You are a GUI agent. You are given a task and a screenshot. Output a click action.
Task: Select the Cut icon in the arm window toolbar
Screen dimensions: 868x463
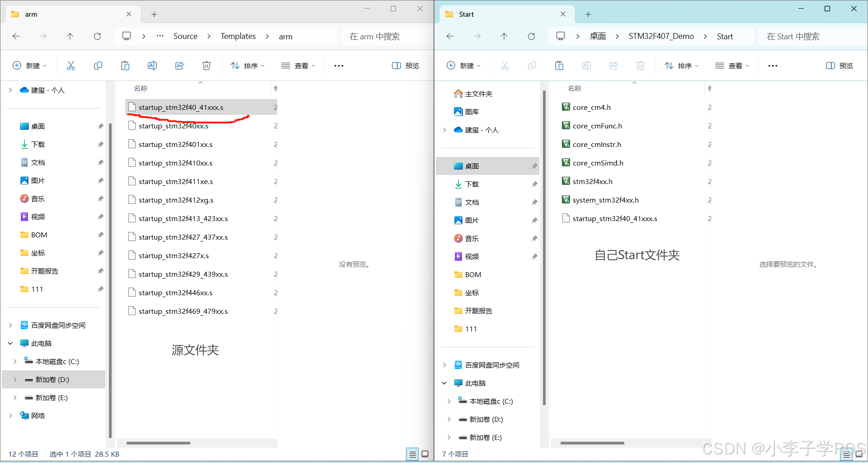pos(71,66)
